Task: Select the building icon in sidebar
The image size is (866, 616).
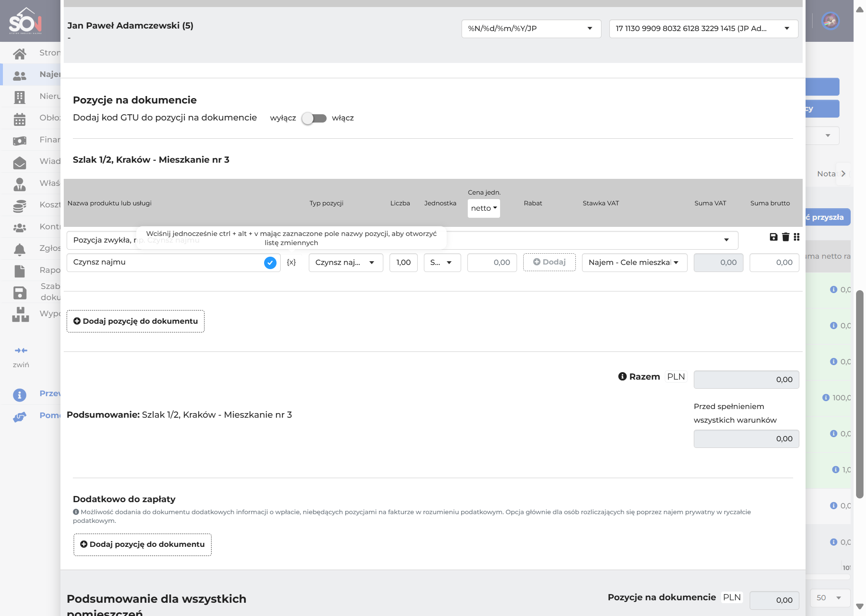Action: pos(19,97)
